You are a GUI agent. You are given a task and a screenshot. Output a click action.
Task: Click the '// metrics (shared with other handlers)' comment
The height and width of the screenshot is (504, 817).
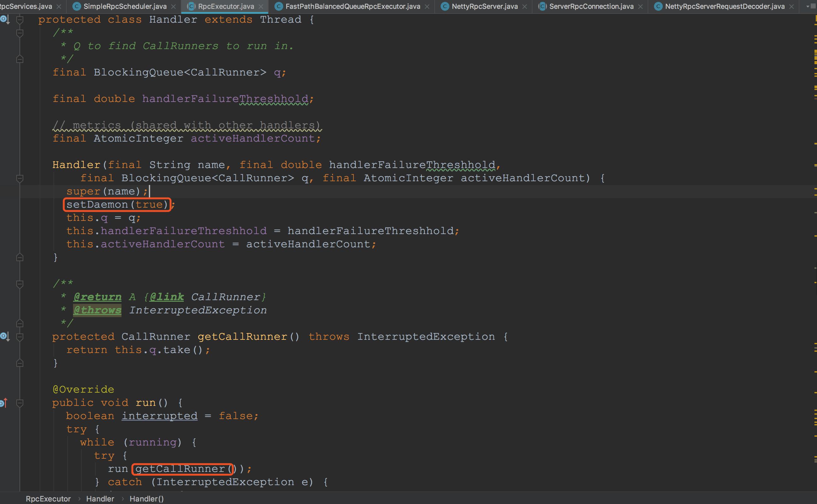[187, 125]
